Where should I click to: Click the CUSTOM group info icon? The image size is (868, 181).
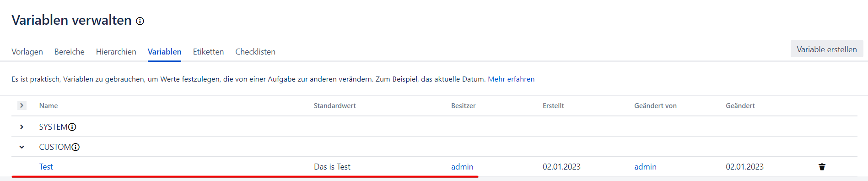75,147
